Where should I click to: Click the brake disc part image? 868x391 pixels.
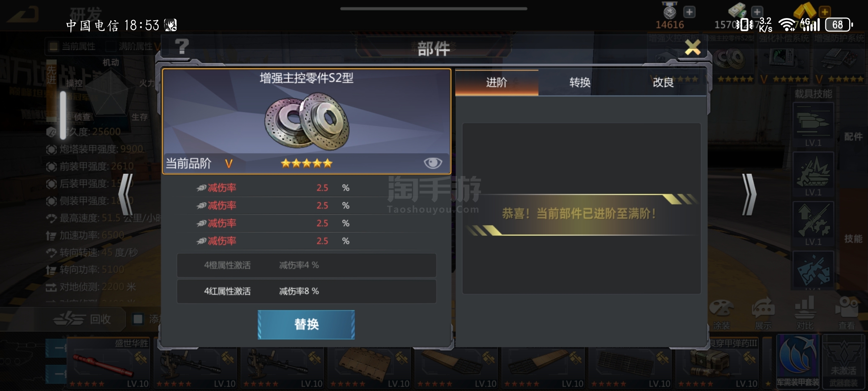(307, 121)
